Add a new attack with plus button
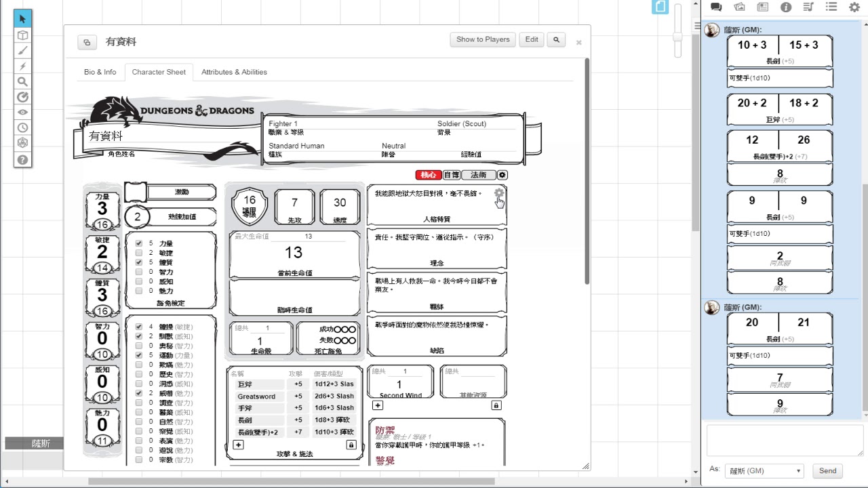This screenshot has width=868, height=488. (238, 445)
